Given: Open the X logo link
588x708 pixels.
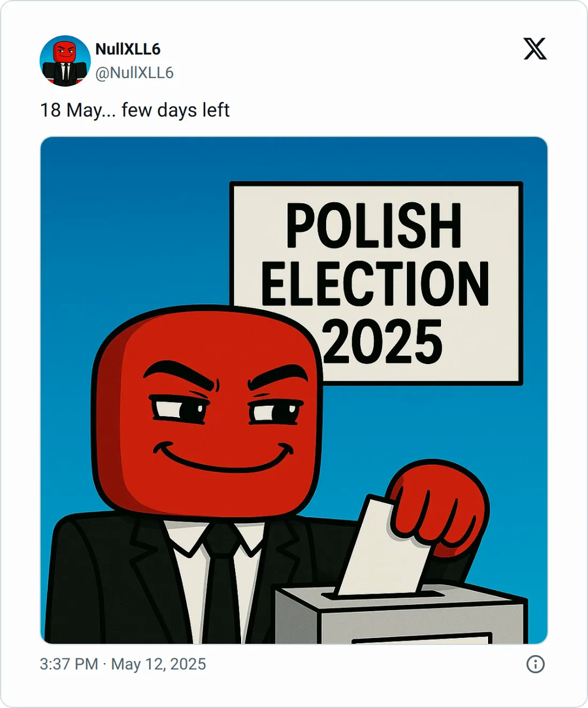Looking at the screenshot, I should pos(534,49).
